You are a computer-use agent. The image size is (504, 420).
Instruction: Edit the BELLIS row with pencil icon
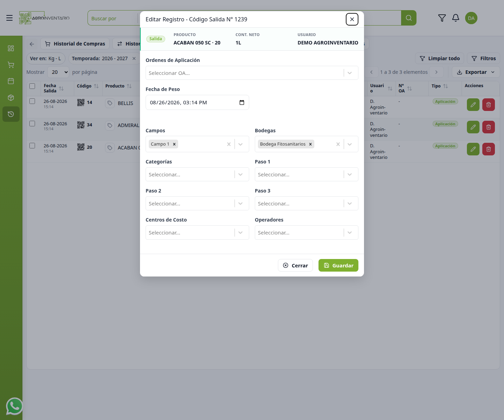coord(473,105)
